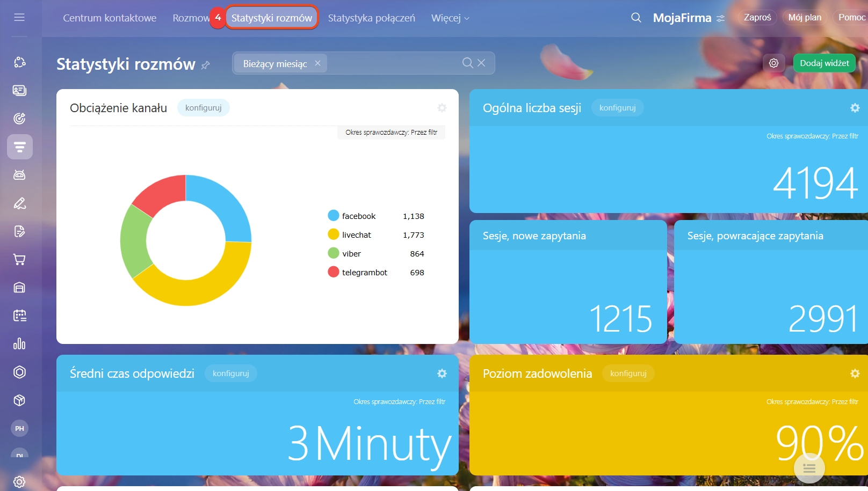This screenshot has width=868, height=491.
Task: Click konfiguruj for Średni czas odpowiedzi
Action: 231,373
